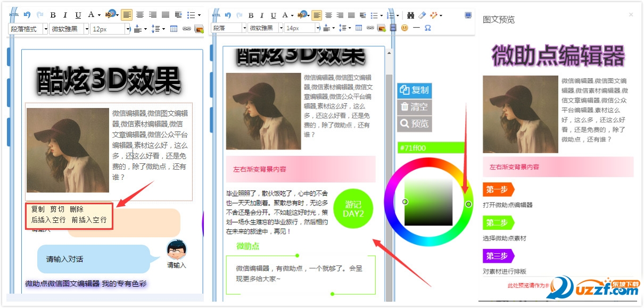Undo last action in left editor toolbar

click(x=27, y=15)
